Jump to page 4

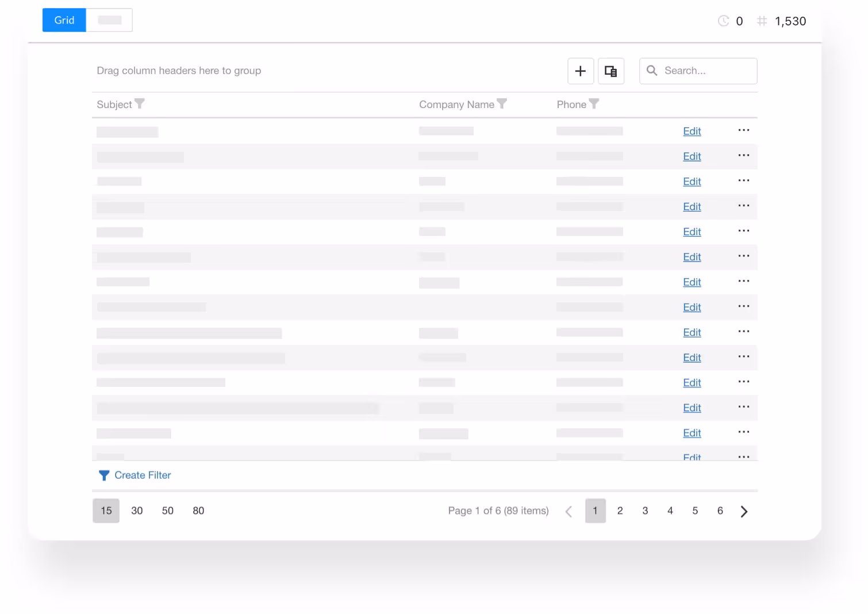point(670,511)
